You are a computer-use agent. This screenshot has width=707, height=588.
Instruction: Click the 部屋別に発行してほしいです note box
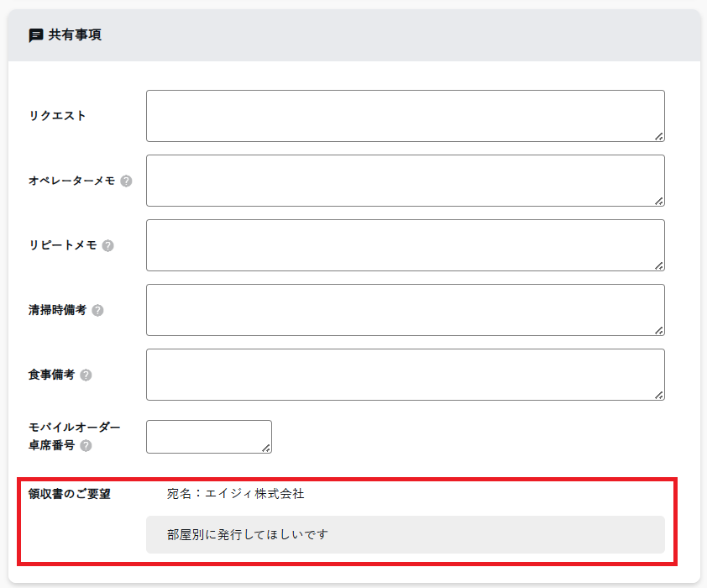[x=405, y=534]
